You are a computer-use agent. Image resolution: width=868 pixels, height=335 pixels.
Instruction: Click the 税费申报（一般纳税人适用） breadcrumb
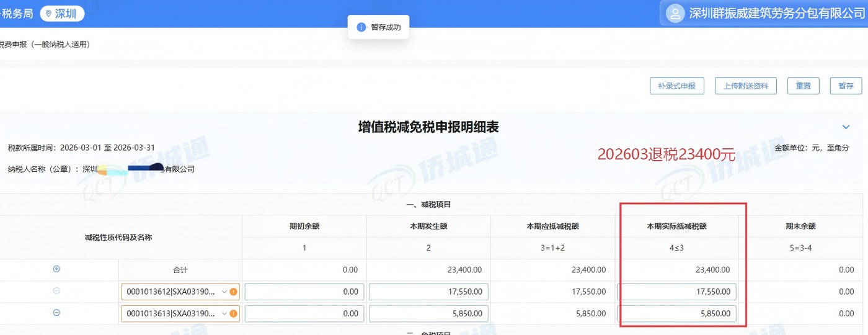pos(45,44)
